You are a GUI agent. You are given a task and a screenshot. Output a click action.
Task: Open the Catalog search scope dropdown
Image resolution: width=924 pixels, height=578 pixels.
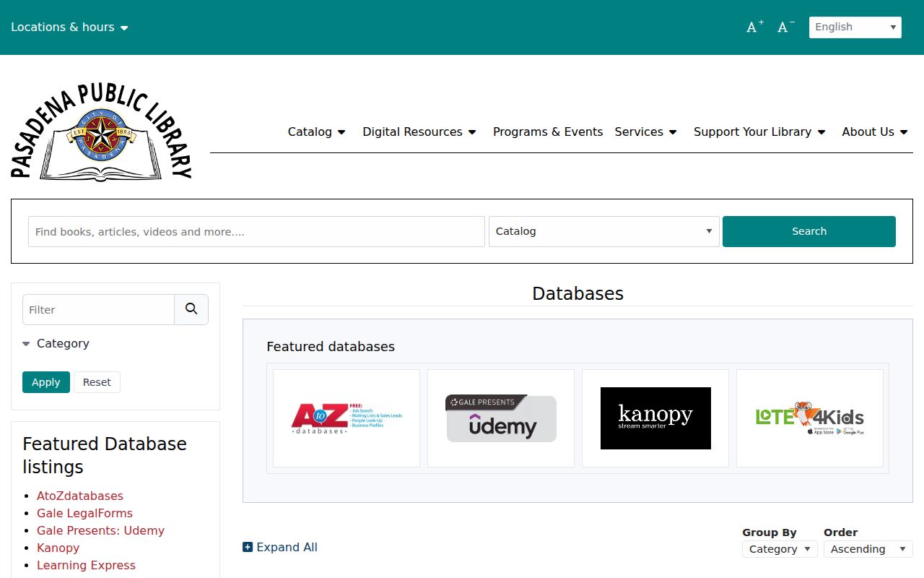(604, 231)
